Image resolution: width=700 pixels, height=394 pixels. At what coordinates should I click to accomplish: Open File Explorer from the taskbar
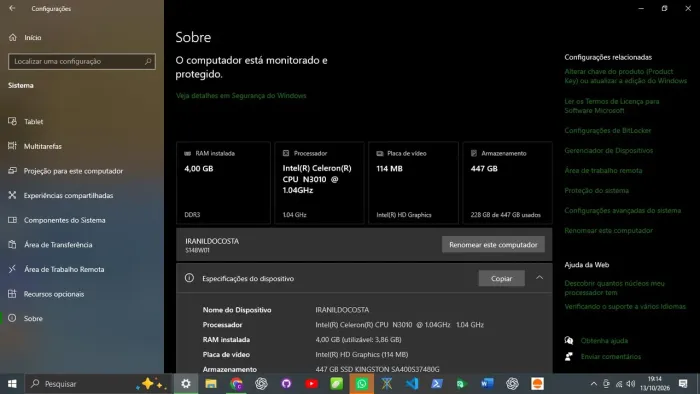(211, 384)
